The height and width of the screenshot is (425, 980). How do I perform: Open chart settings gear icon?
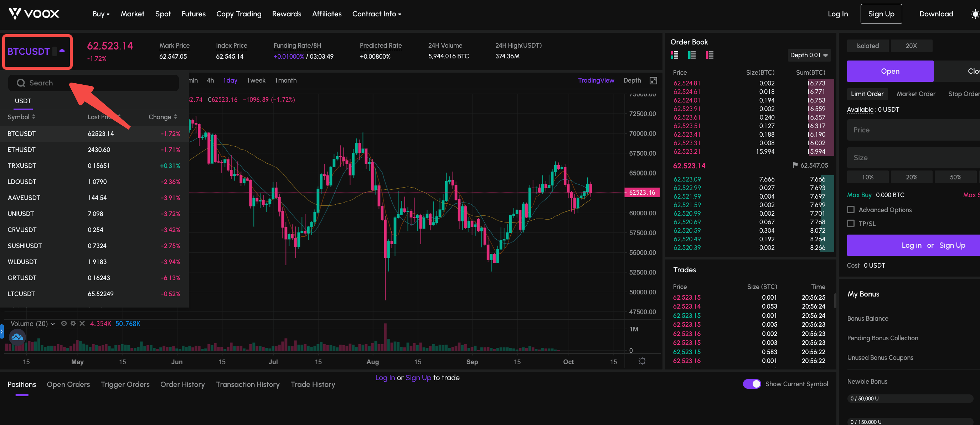click(x=642, y=361)
